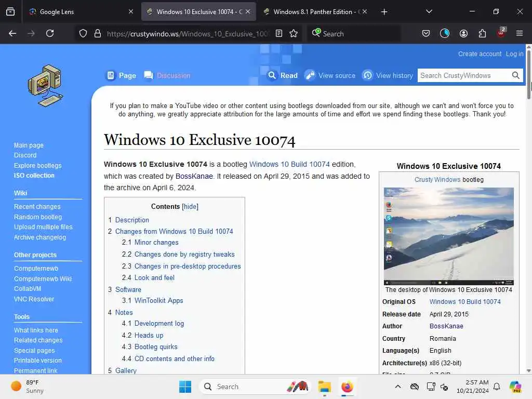Viewport: 532px width, 399px height.
Task: Open ISO collection link
Action: point(34,176)
